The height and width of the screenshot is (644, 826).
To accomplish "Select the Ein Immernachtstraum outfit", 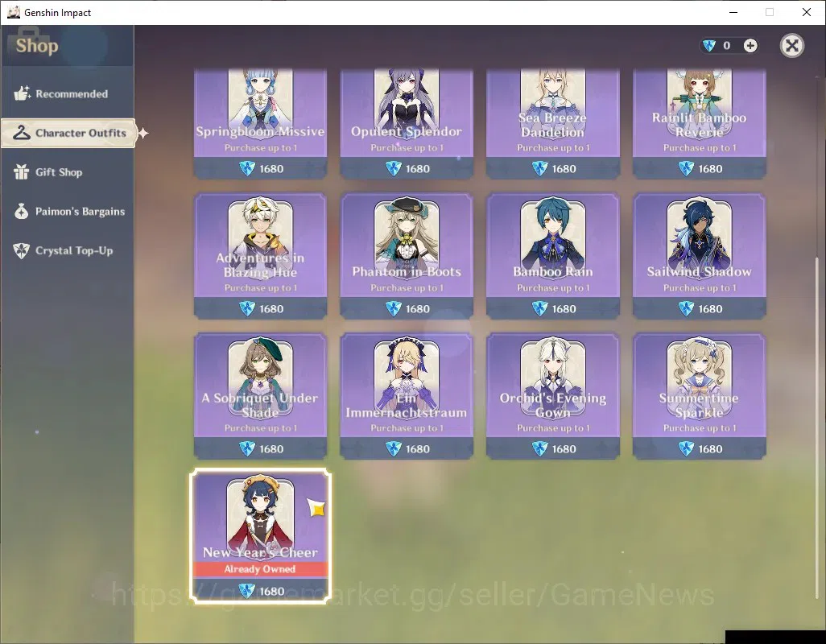I will click(x=407, y=396).
